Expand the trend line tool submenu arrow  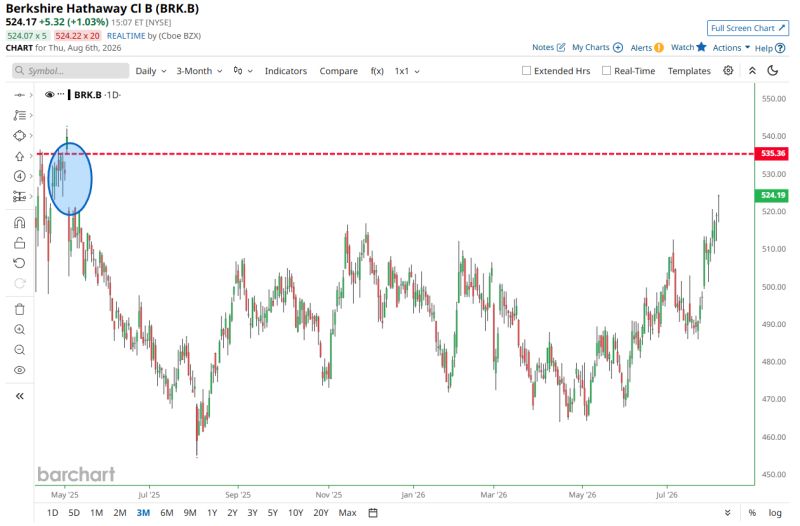(x=31, y=95)
